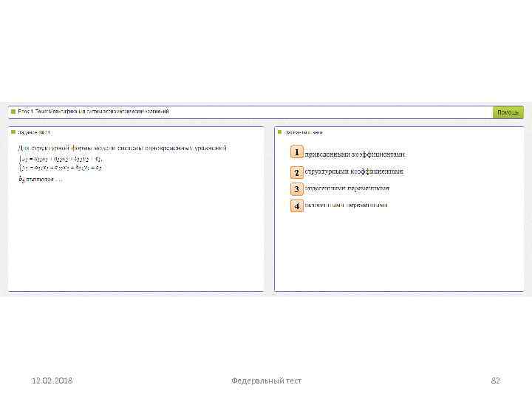Click answer text 'приведенными коэффициентами'

pyautogui.click(x=355, y=154)
